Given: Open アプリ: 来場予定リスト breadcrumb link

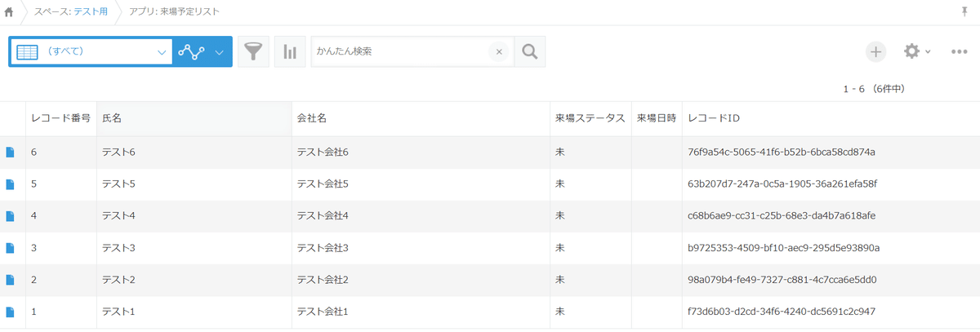Looking at the screenshot, I should (x=174, y=12).
